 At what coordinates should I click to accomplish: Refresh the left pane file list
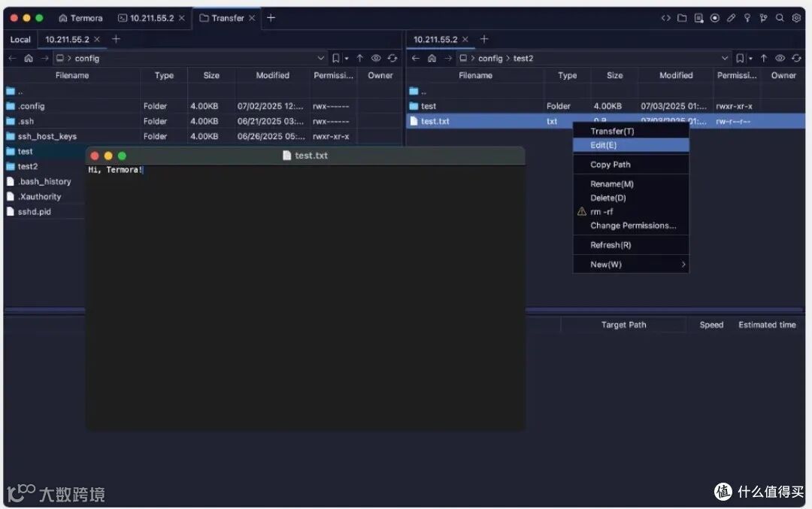point(392,59)
